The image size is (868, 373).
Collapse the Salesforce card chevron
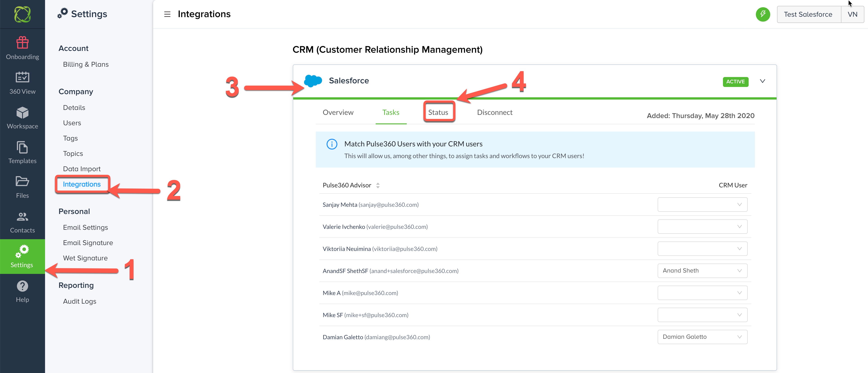coord(762,81)
